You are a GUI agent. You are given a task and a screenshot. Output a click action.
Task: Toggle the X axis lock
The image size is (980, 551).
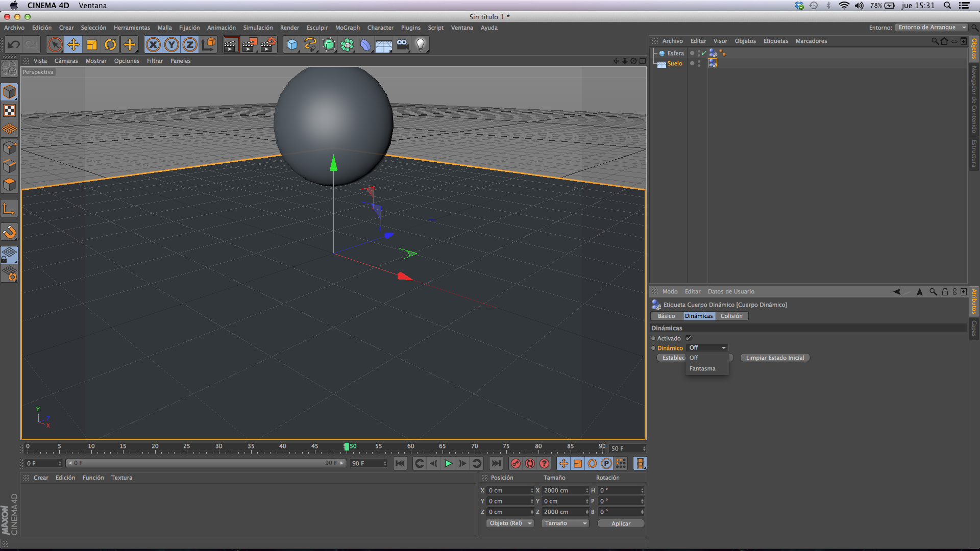153,45
